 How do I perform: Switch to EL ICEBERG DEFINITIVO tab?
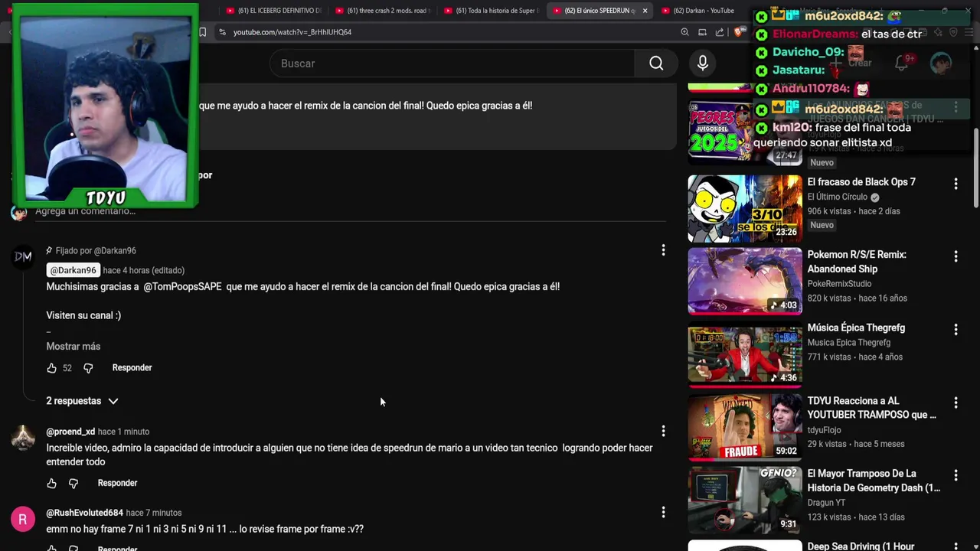[273, 11]
